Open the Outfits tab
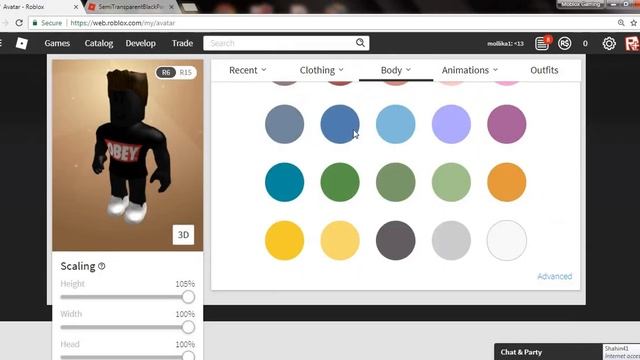Viewport: 640px width, 360px height. click(x=544, y=70)
